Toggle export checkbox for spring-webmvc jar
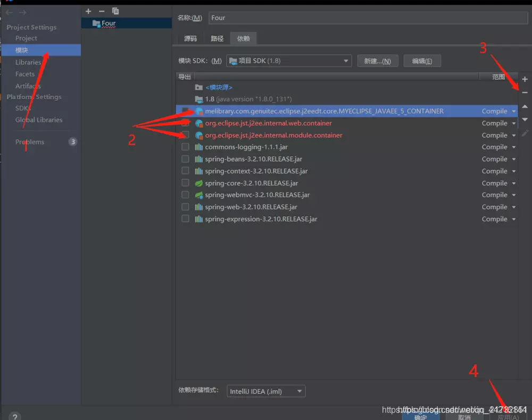 [x=185, y=195]
